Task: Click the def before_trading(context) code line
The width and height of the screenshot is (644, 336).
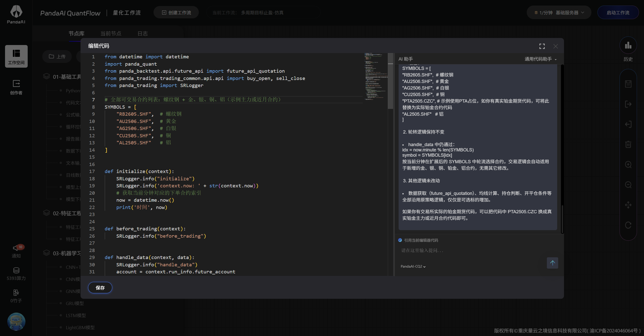Action: (145, 229)
